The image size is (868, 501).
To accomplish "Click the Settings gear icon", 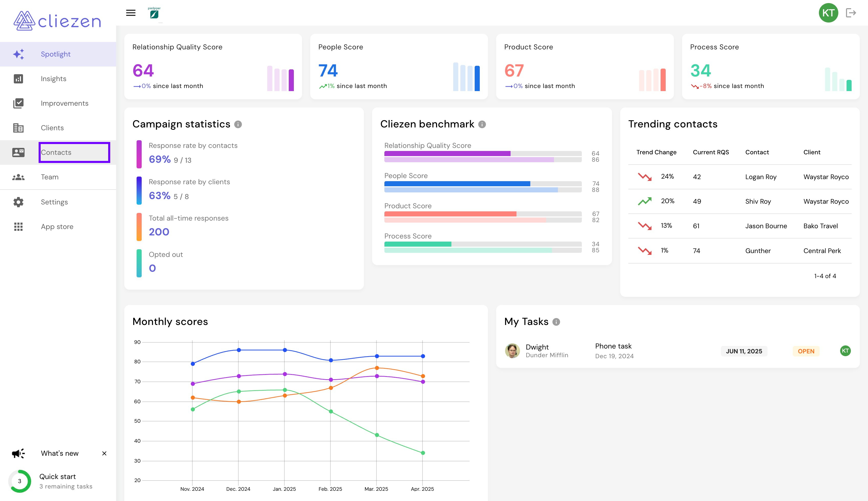I will pyautogui.click(x=19, y=202).
